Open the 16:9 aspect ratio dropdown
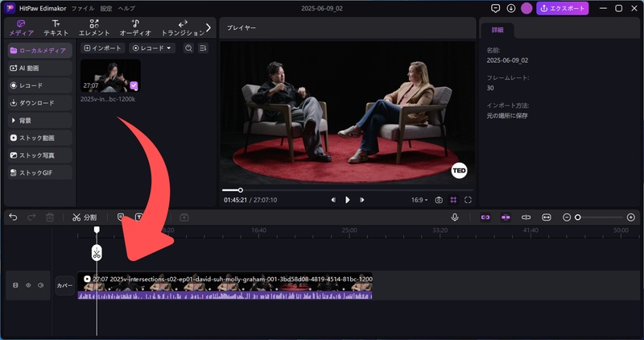Viewport: 644px width, 340px height. pyautogui.click(x=419, y=200)
